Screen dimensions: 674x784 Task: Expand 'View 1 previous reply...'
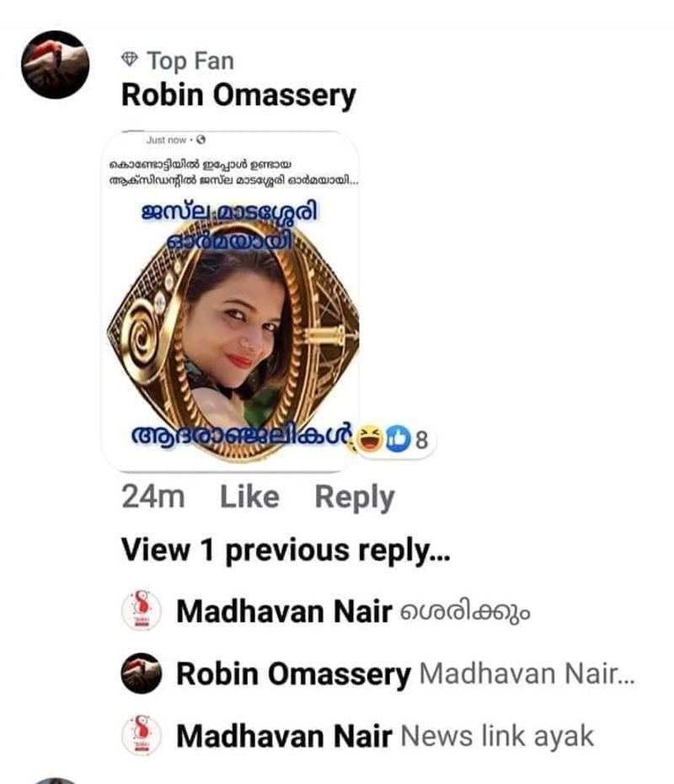[286, 550]
